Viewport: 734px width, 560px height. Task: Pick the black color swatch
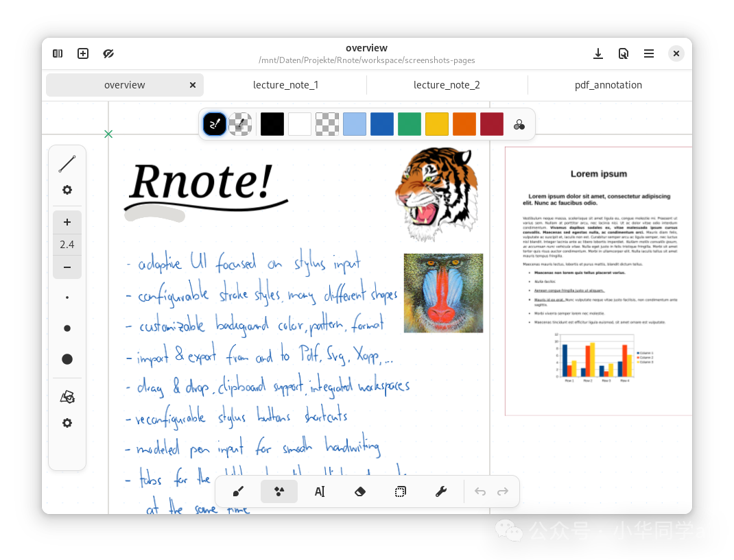point(272,124)
